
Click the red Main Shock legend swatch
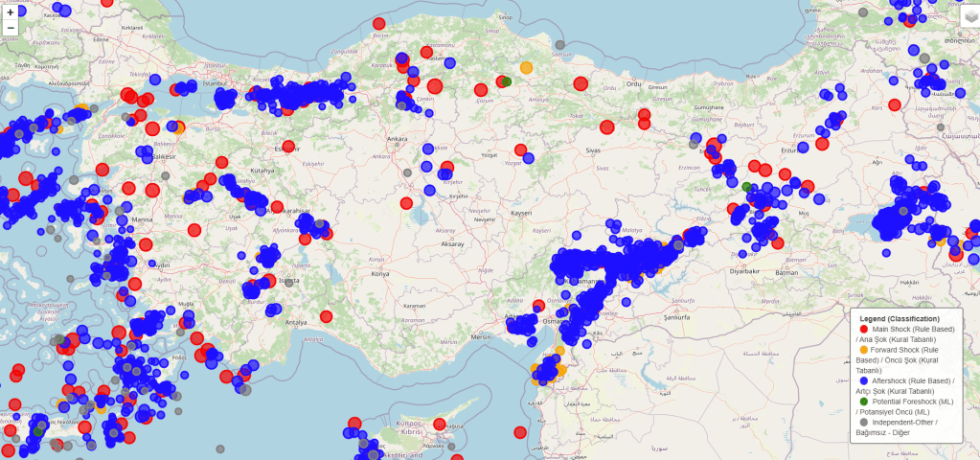pos(863,329)
